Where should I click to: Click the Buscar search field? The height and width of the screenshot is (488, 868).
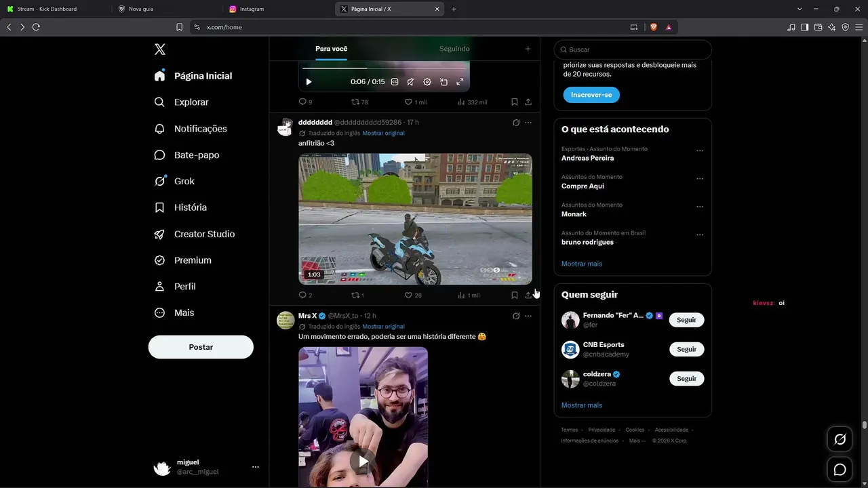click(x=633, y=49)
